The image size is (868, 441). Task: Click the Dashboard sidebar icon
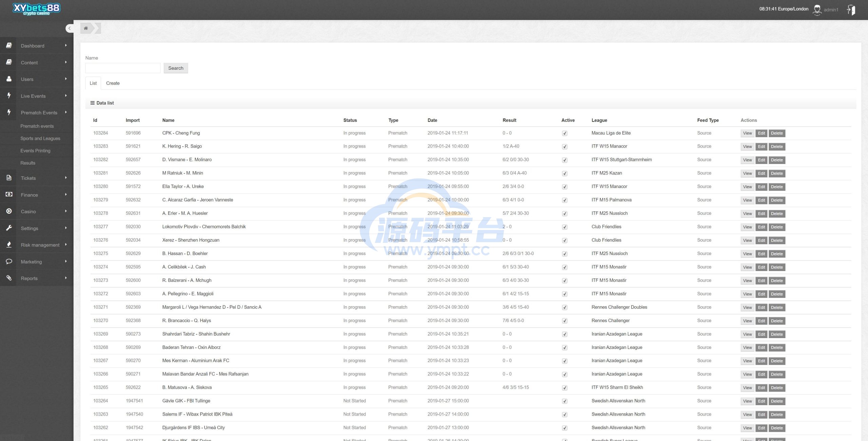[x=9, y=45]
